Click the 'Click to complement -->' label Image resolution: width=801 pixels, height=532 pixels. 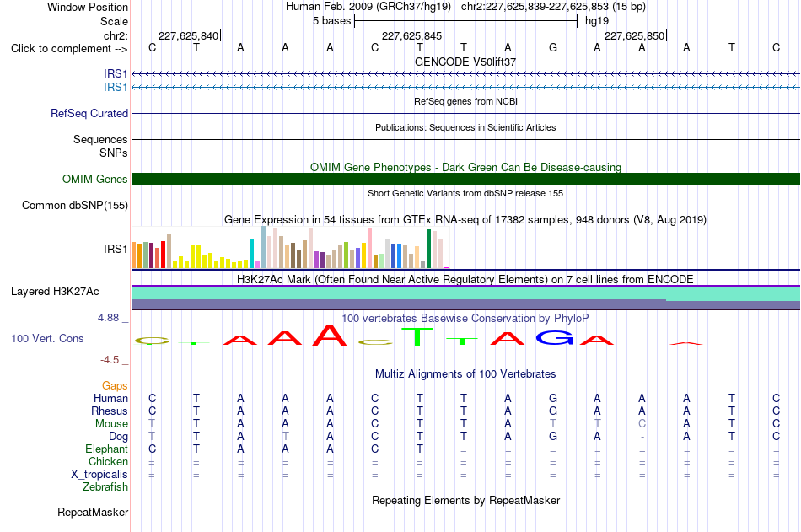[69, 49]
